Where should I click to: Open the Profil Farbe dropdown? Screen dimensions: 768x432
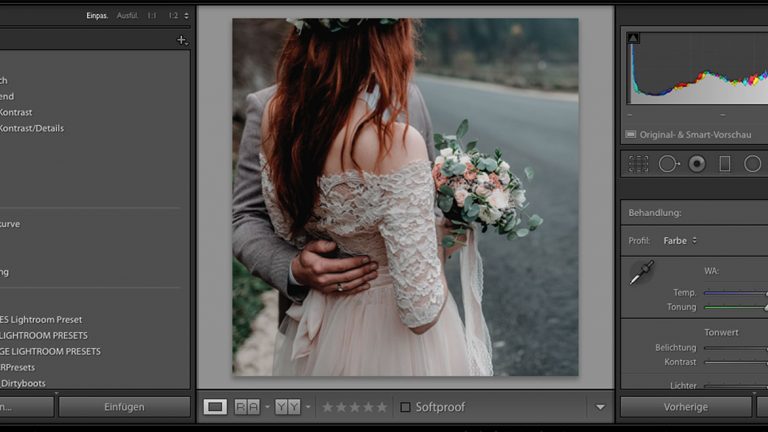(x=681, y=240)
